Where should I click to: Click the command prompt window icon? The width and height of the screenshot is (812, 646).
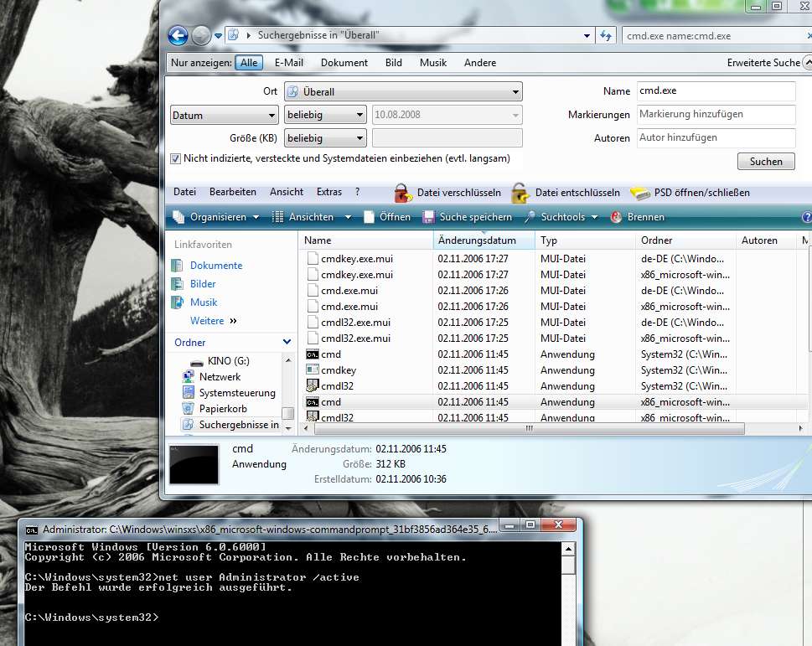pos(32,530)
